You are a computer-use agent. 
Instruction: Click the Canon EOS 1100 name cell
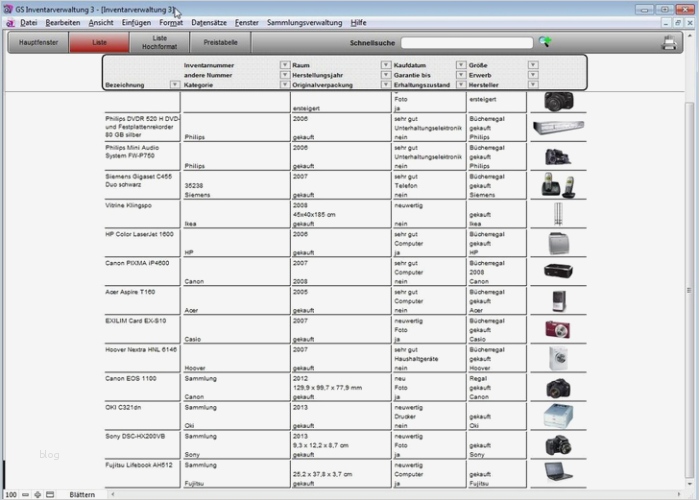(142, 386)
